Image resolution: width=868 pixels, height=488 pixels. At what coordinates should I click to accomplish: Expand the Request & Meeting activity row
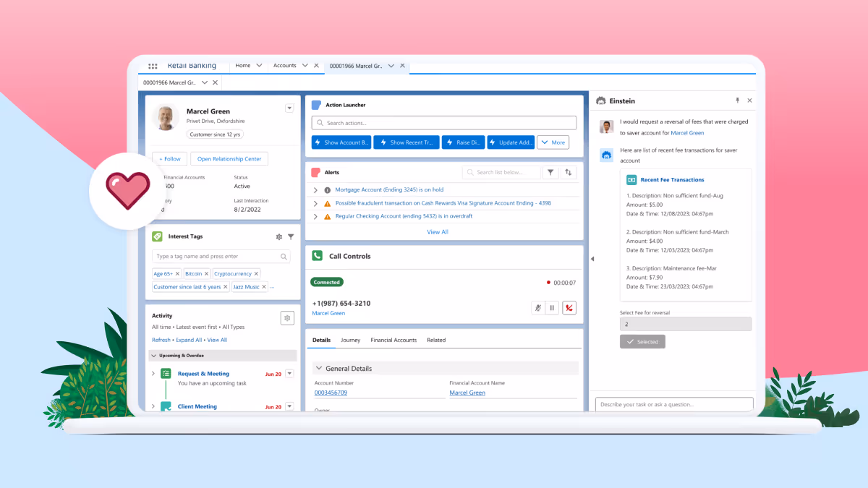[x=153, y=374]
